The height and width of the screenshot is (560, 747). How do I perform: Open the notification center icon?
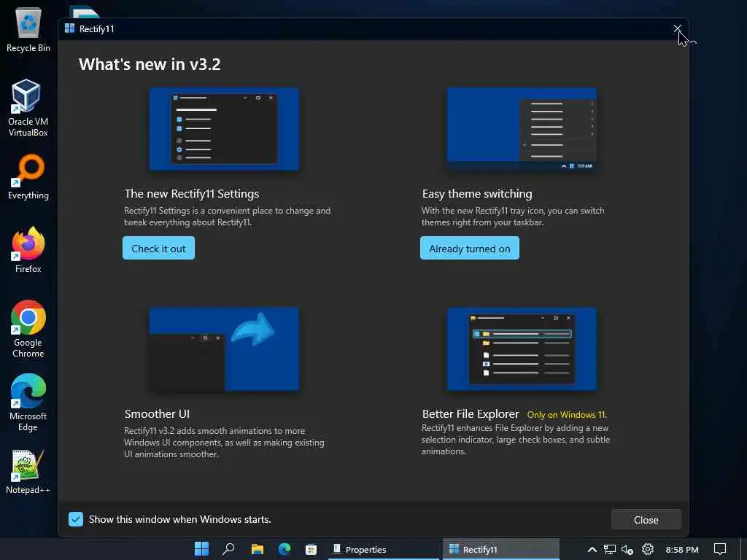tap(720, 550)
